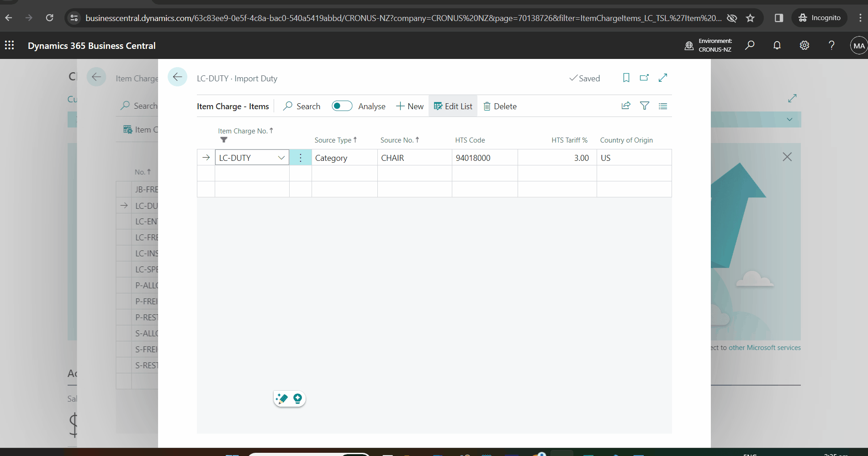Collapse the FactBox pane chevron
Screen dimensions: 868x456
coord(789,119)
